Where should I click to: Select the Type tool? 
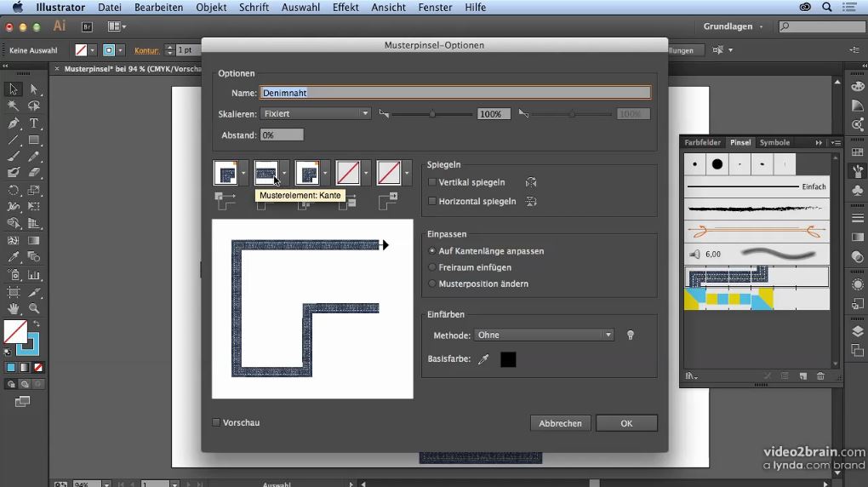34,123
